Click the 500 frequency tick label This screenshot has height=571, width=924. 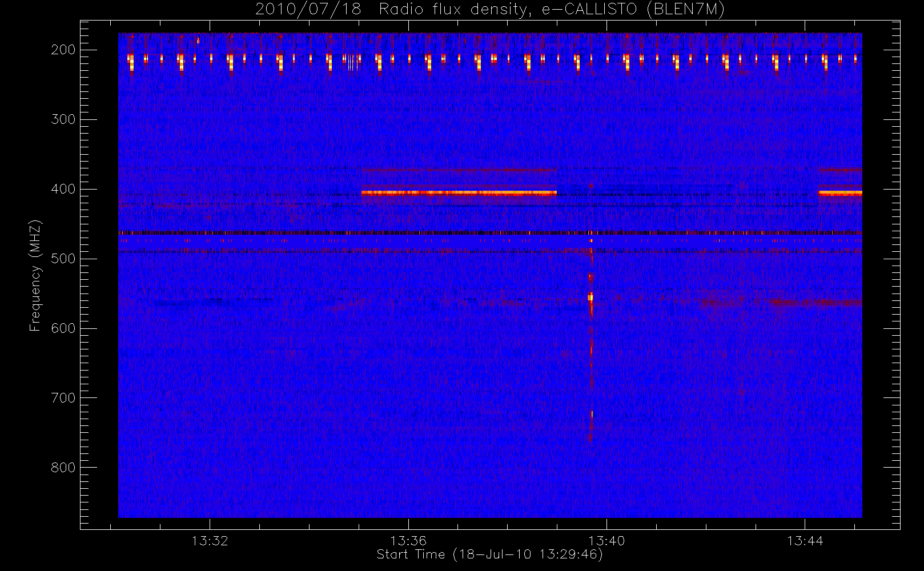[x=63, y=259]
